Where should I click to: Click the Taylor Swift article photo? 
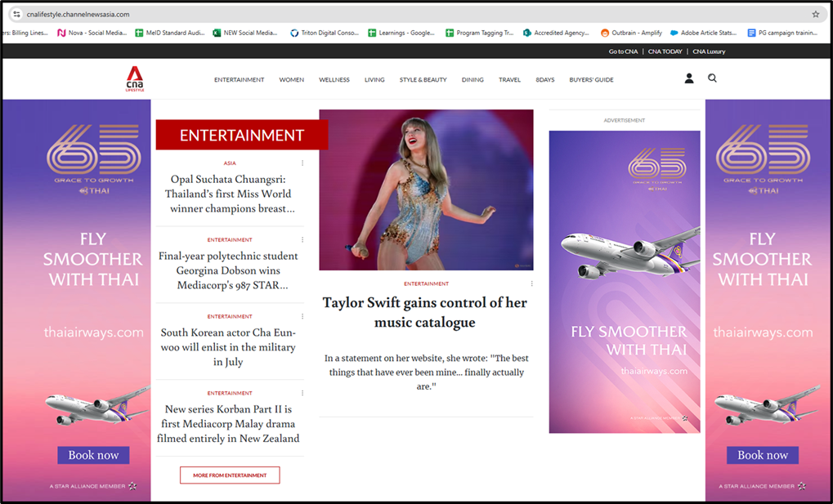pos(426,190)
